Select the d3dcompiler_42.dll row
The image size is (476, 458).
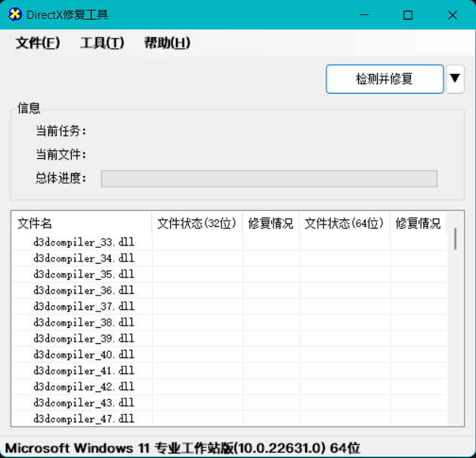click(230, 387)
